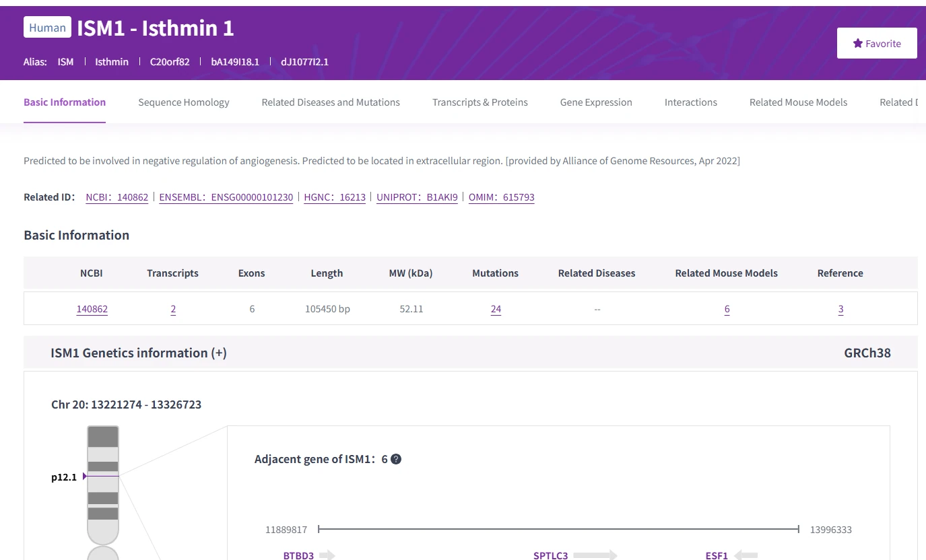926x560 pixels.
Task: Click the chromosome ideogram graphic
Action: pos(102,485)
